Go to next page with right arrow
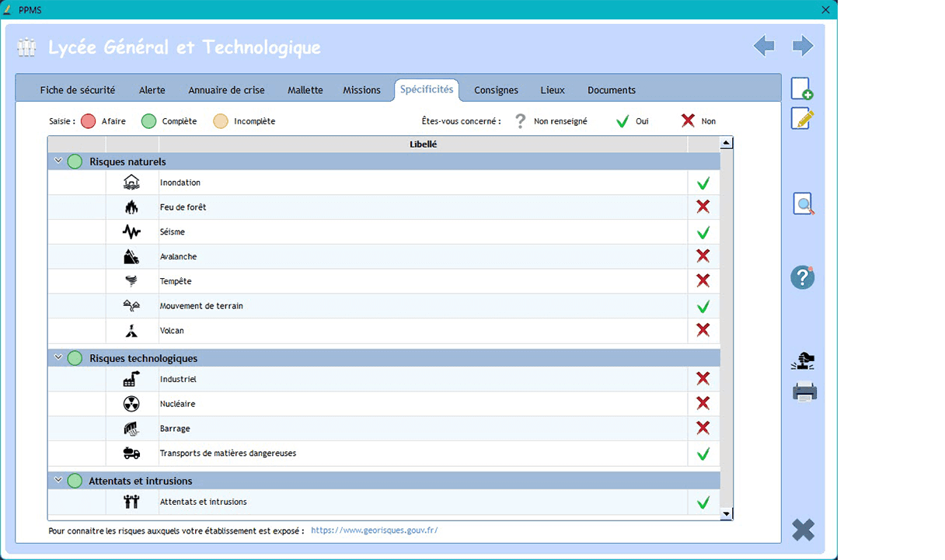 803,47
